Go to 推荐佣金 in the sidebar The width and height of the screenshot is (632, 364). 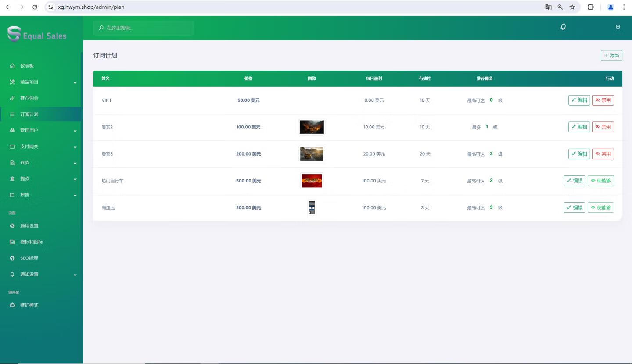pyautogui.click(x=29, y=98)
